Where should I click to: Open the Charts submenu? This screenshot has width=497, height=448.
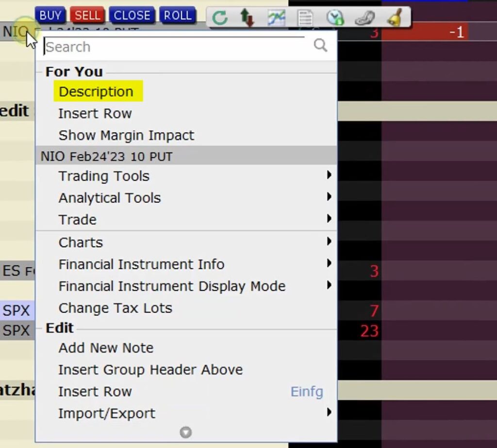[x=81, y=242]
